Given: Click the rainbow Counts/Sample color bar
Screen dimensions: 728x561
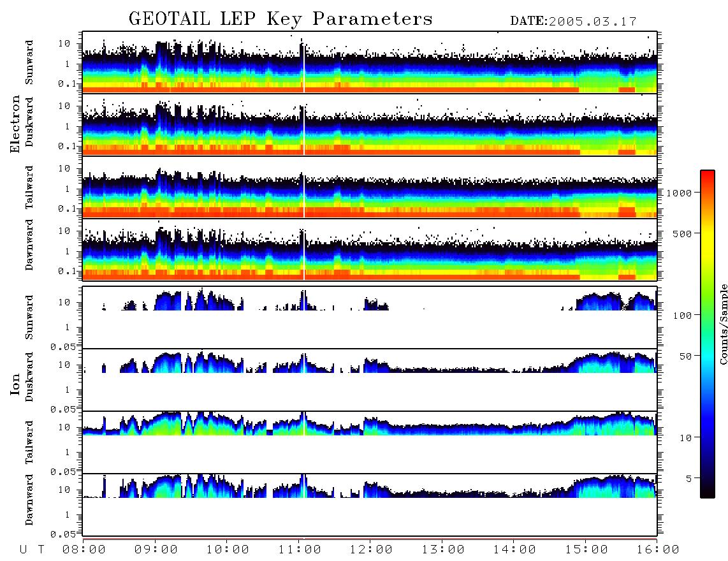Looking at the screenshot, I should (x=708, y=334).
